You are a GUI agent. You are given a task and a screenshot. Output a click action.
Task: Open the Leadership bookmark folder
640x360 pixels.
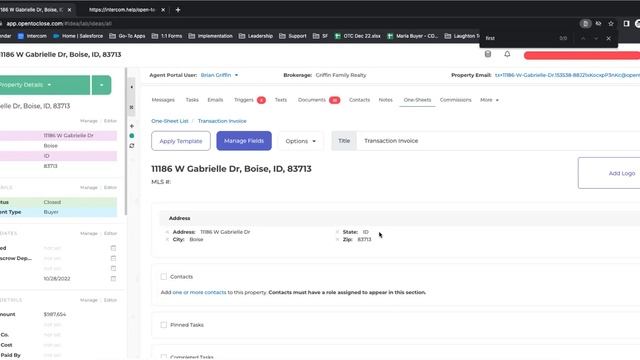click(256, 36)
